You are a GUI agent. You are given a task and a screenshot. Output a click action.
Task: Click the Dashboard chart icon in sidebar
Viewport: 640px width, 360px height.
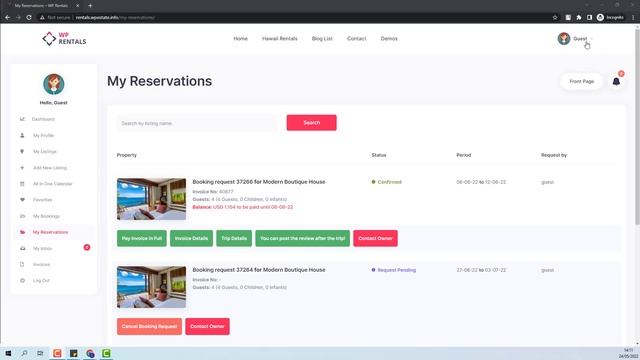(x=22, y=119)
